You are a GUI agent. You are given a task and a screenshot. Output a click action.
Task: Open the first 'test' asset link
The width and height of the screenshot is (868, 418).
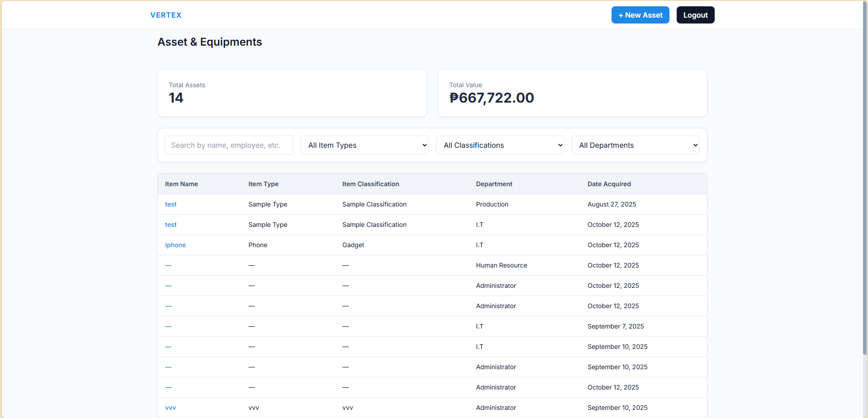(x=171, y=204)
